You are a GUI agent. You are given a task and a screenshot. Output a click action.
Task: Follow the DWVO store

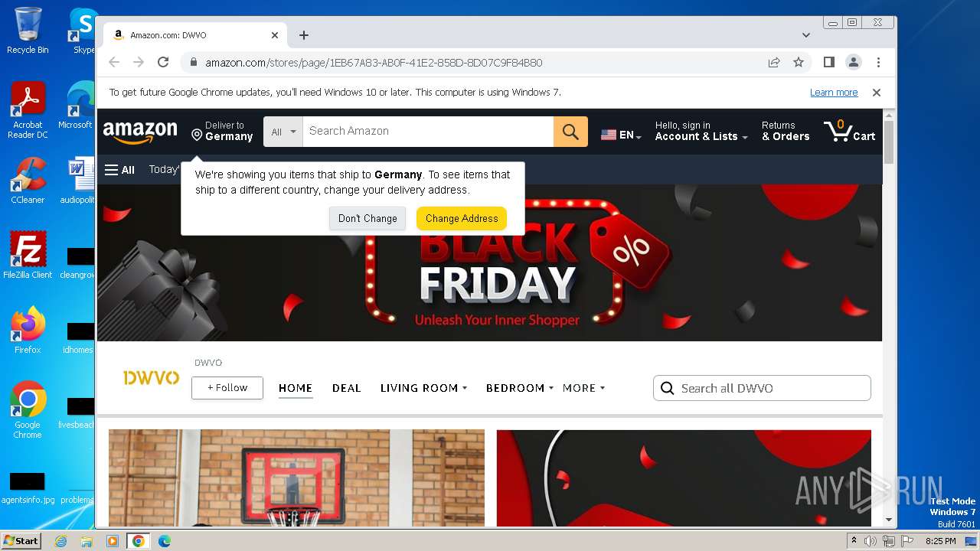tap(227, 388)
